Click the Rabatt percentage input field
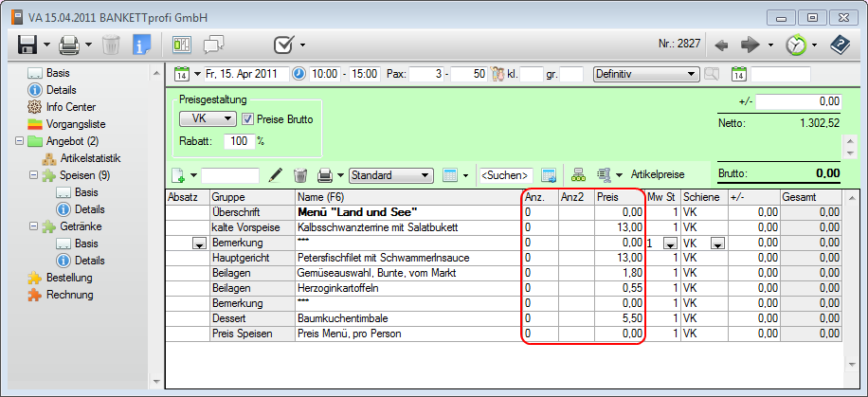The height and width of the screenshot is (397, 868). pyautogui.click(x=239, y=141)
